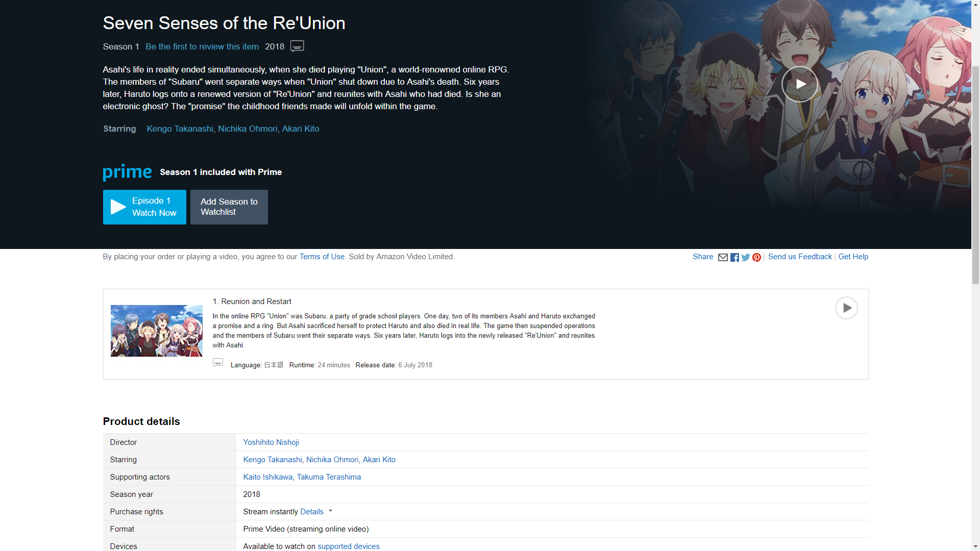
Task: Click the Email share icon
Action: (x=724, y=257)
